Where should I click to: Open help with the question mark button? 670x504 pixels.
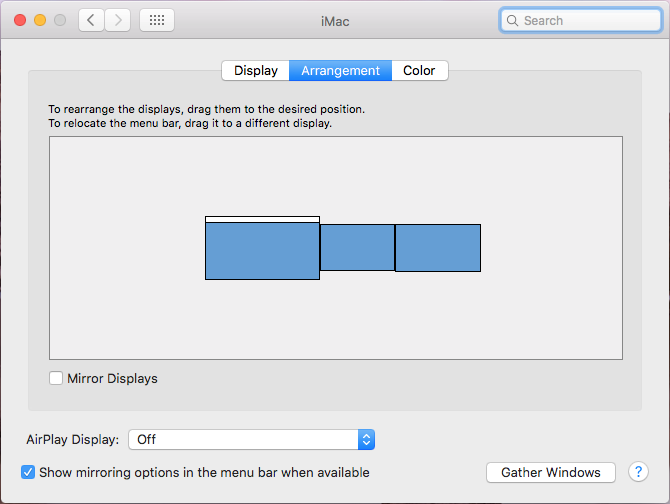point(638,472)
